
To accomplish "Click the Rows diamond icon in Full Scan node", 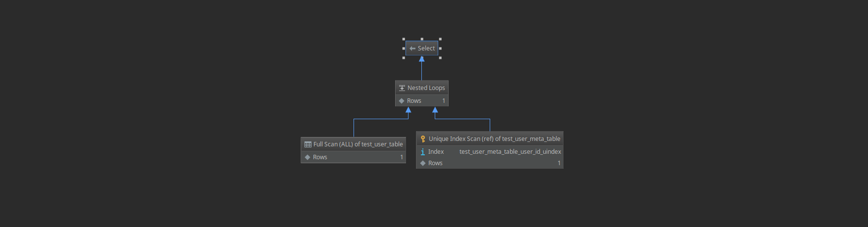I will coord(307,157).
